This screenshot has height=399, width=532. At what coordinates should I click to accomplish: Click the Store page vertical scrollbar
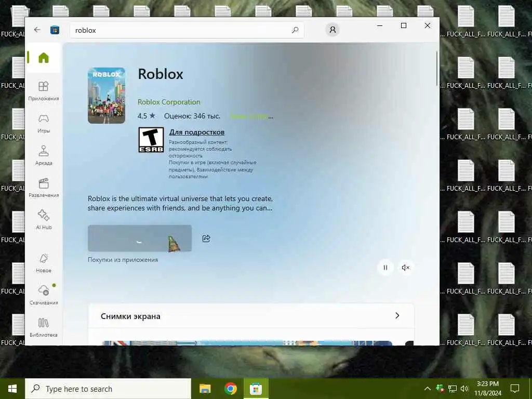[437, 68]
